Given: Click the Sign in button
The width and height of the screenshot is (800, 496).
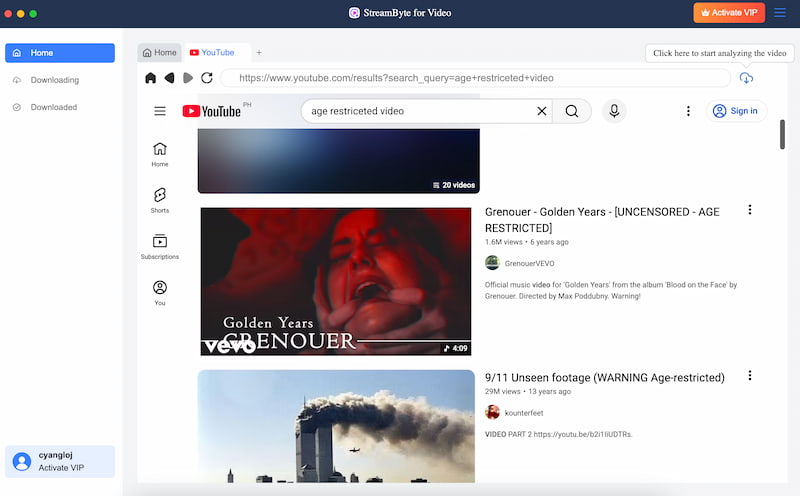Looking at the screenshot, I should [x=736, y=111].
